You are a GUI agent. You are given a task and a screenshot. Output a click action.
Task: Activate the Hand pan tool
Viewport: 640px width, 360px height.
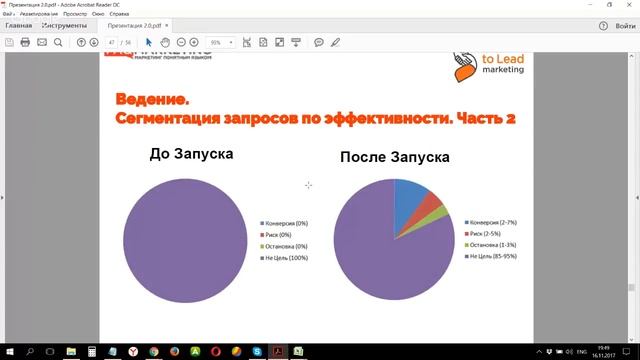pos(165,42)
